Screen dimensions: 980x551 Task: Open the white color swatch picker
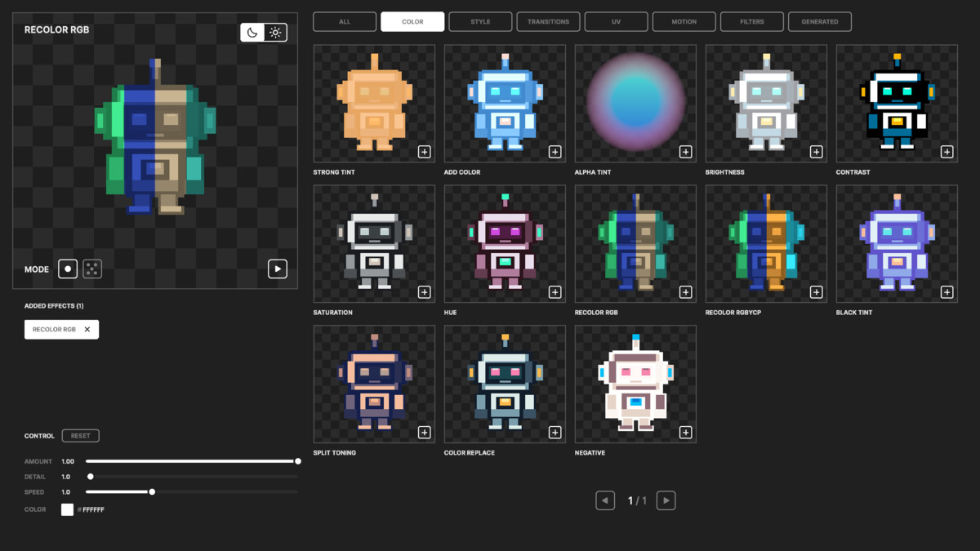coord(68,509)
